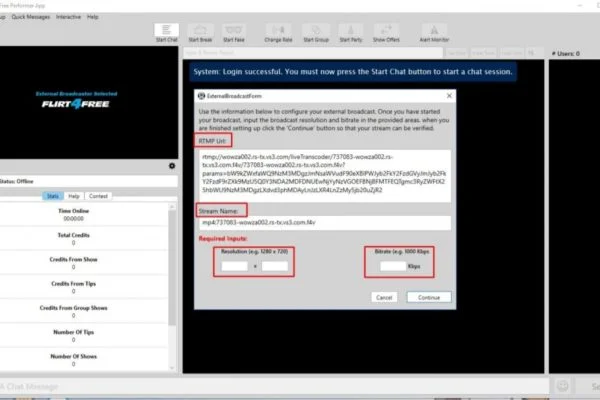Click the # Users: 0 label

[566, 54]
